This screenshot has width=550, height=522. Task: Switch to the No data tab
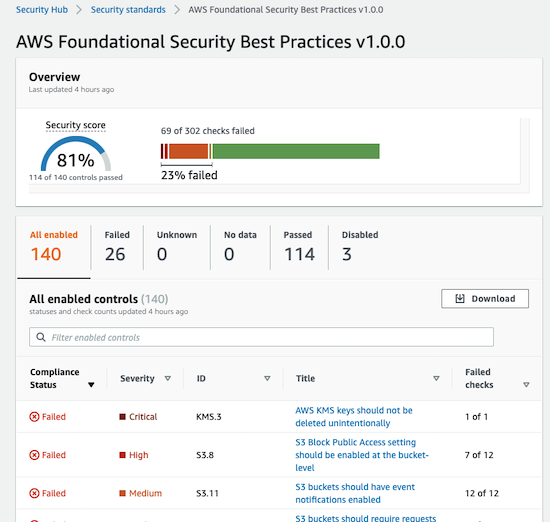[x=240, y=248]
